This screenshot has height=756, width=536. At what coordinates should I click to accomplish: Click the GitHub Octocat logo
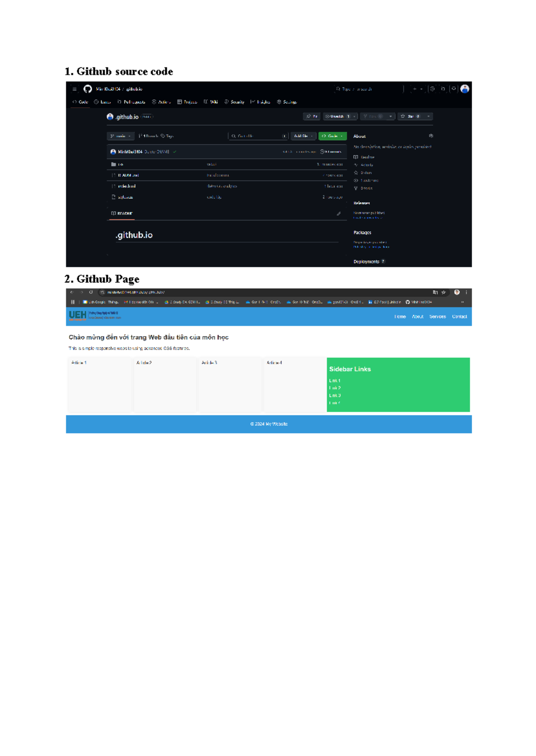(x=88, y=89)
